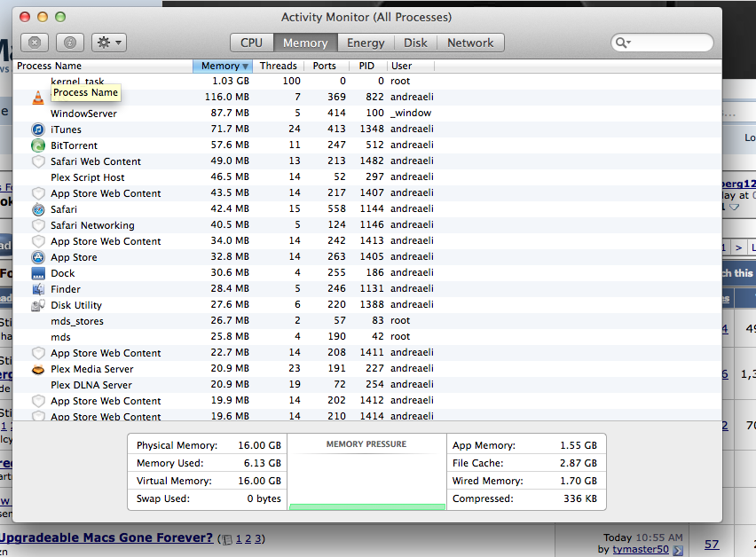Screen dimensions: 756x557
Task: Open the search magnifier options dropdown
Action: (x=623, y=43)
